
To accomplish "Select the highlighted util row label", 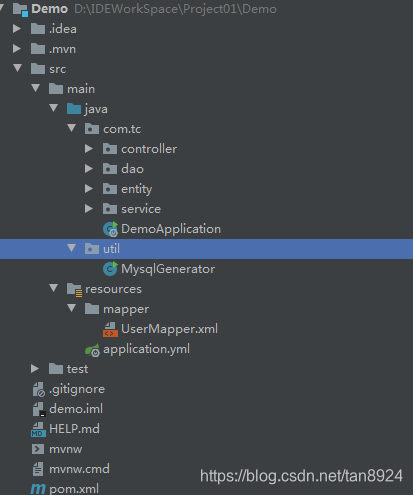I will coord(111,249).
